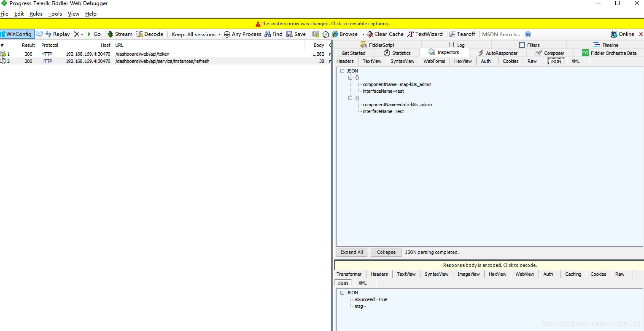This screenshot has width=644, height=331.
Task: Select request Headers inspector tab
Action: pos(345,61)
